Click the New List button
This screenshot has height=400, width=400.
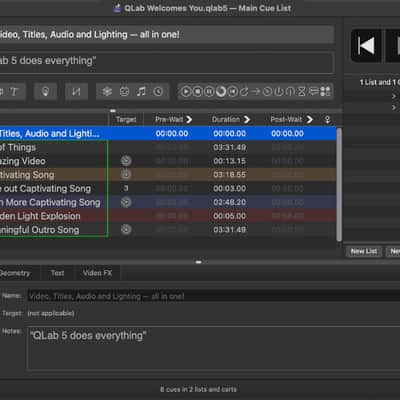pyautogui.click(x=364, y=251)
